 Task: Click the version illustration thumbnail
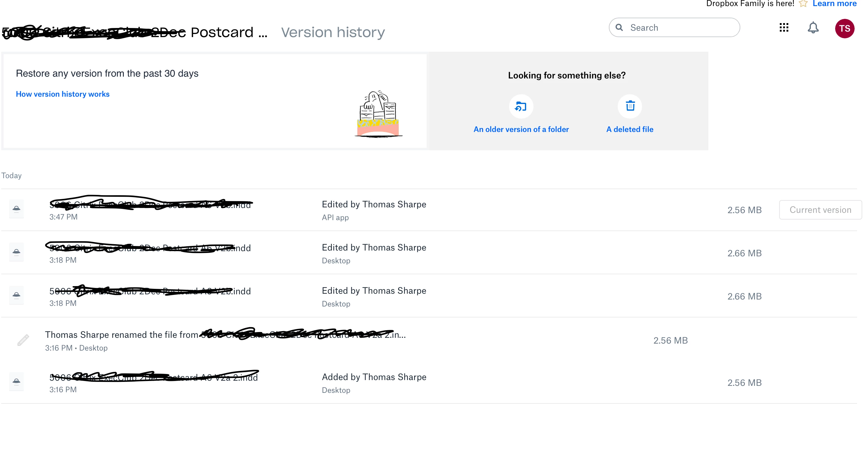[378, 115]
